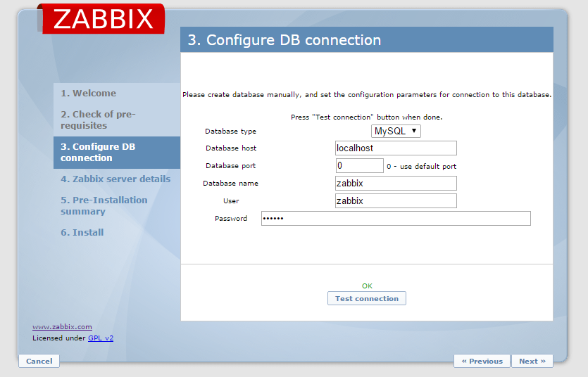This screenshot has width=588, height=377.
Task: Click the green OK status text
Action: 367,286
